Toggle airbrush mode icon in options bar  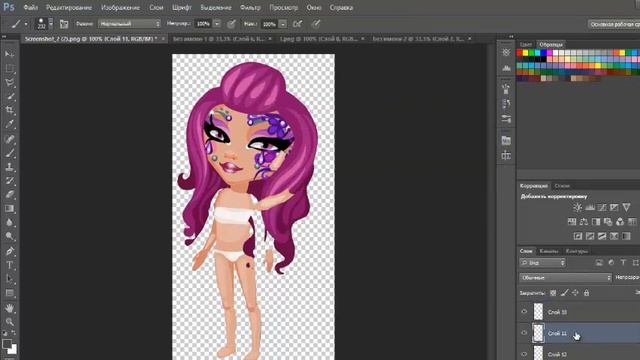(298, 24)
